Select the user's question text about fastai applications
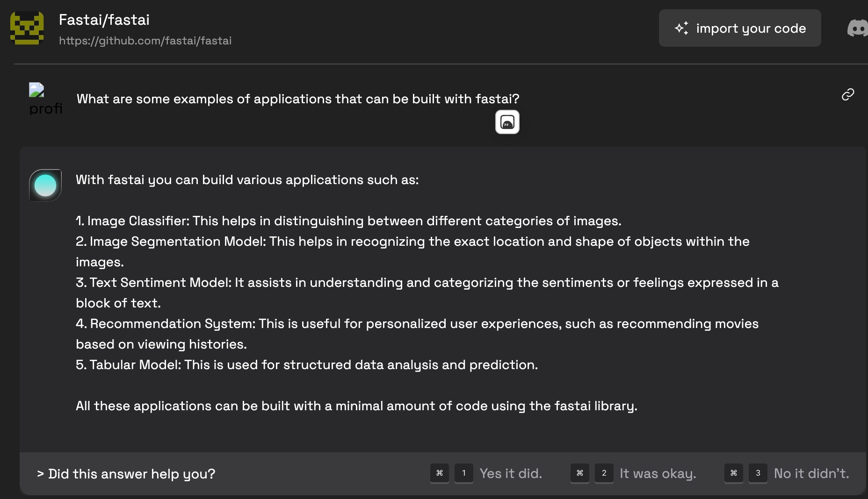Viewport: 868px width, 499px height. point(298,99)
